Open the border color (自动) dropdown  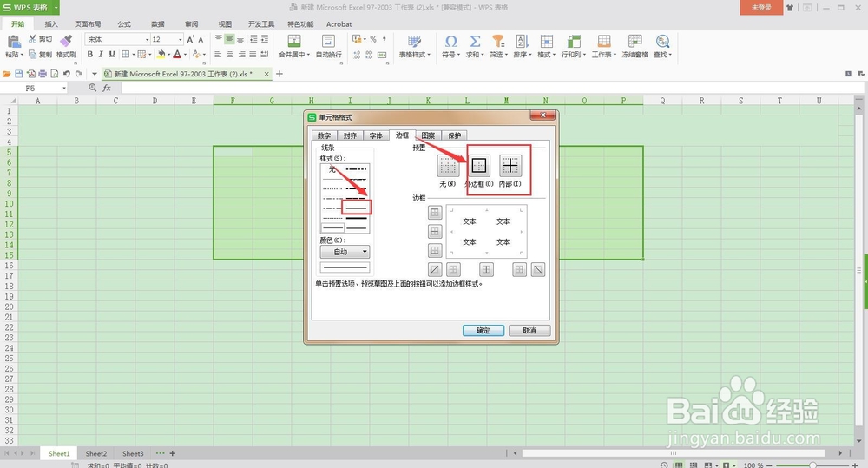coord(345,252)
